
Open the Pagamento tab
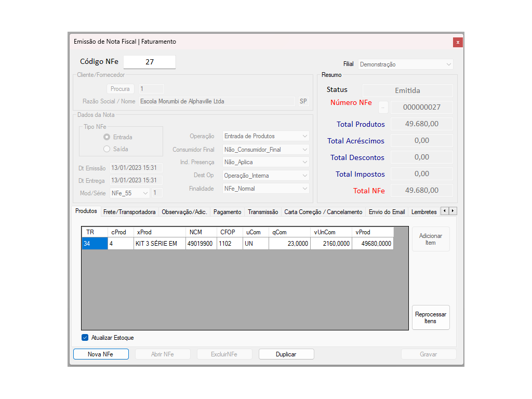pyautogui.click(x=227, y=212)
